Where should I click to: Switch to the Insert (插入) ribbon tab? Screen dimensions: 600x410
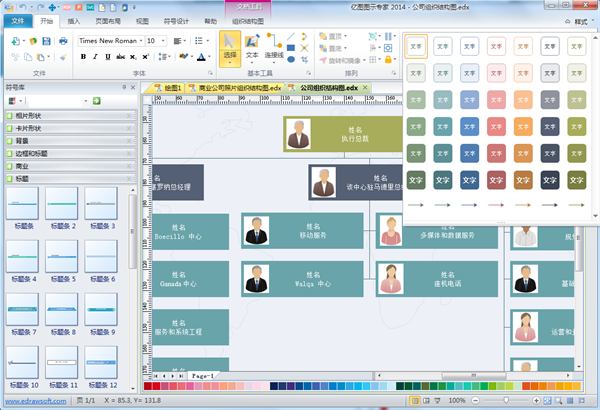pyautogui.click(x=74, y=21)
